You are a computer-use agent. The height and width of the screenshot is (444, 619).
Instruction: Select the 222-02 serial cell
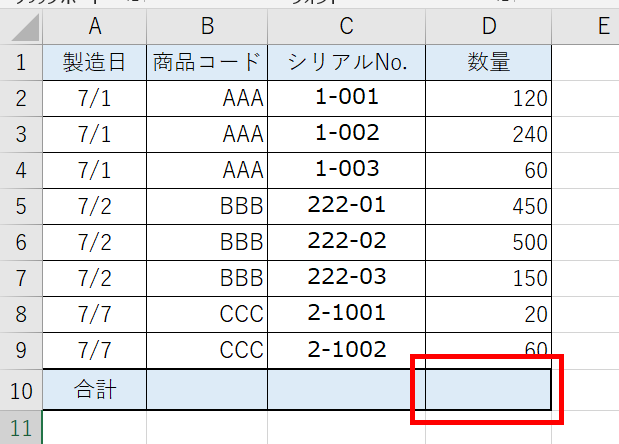click(347, 242)
